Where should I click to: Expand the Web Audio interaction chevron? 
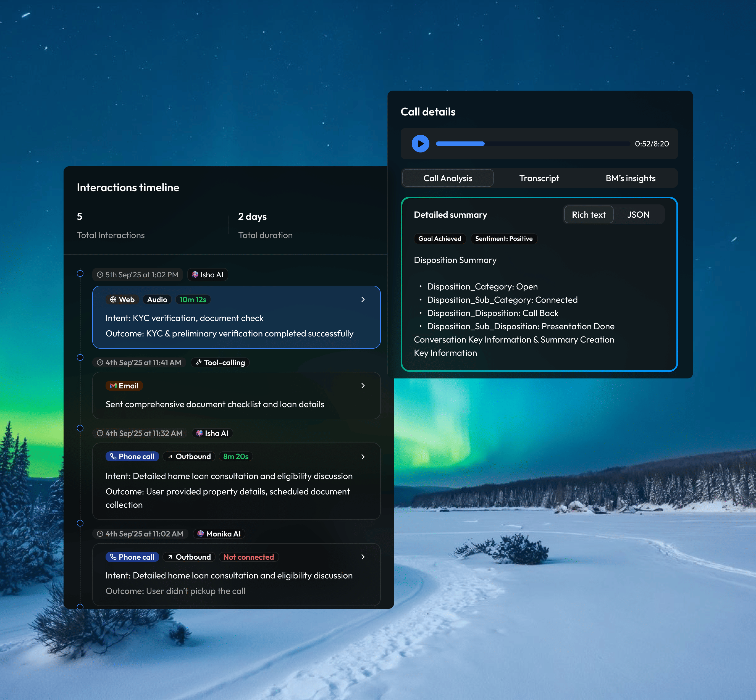pos(363,300)
